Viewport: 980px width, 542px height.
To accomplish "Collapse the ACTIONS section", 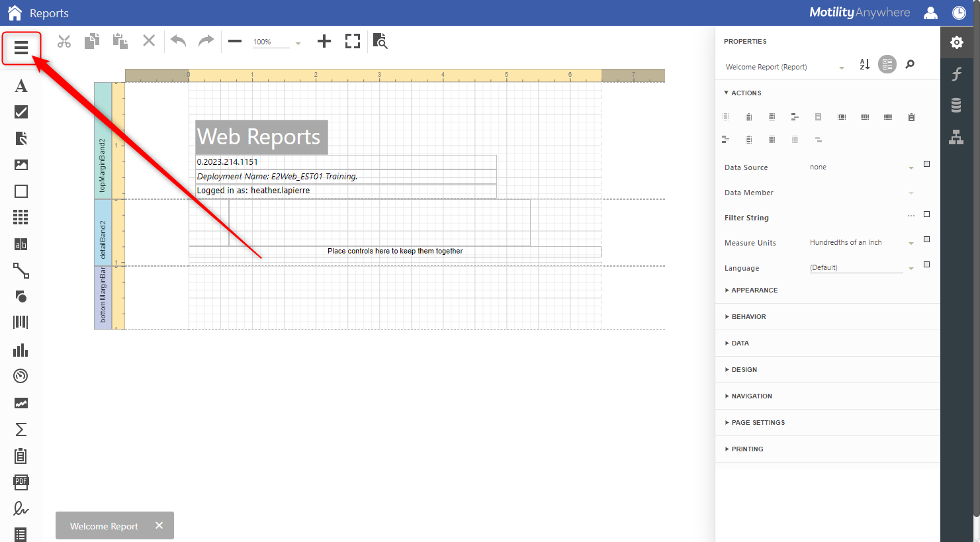I will 742,93.
